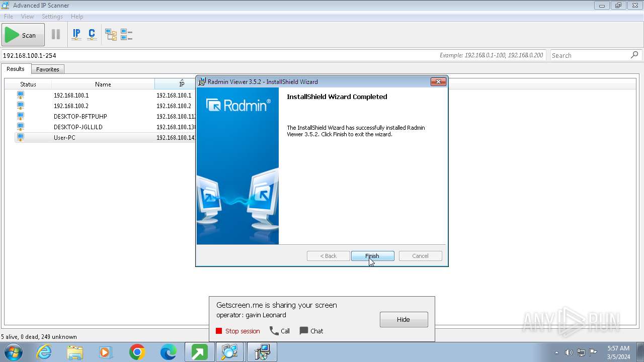This screenshot has height=362, width=644.
Task: Click the Advanced IP Scanner title icon
Action: pos(6,6)
